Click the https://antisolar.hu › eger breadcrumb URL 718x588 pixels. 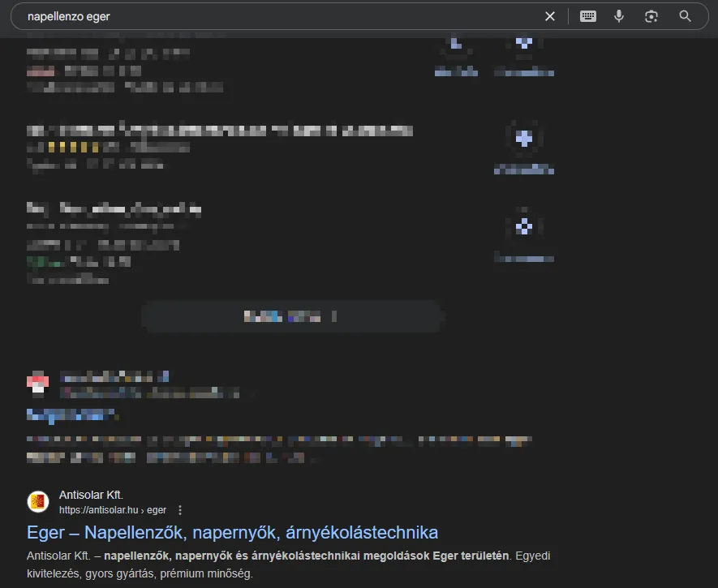(x=113, y=510)
